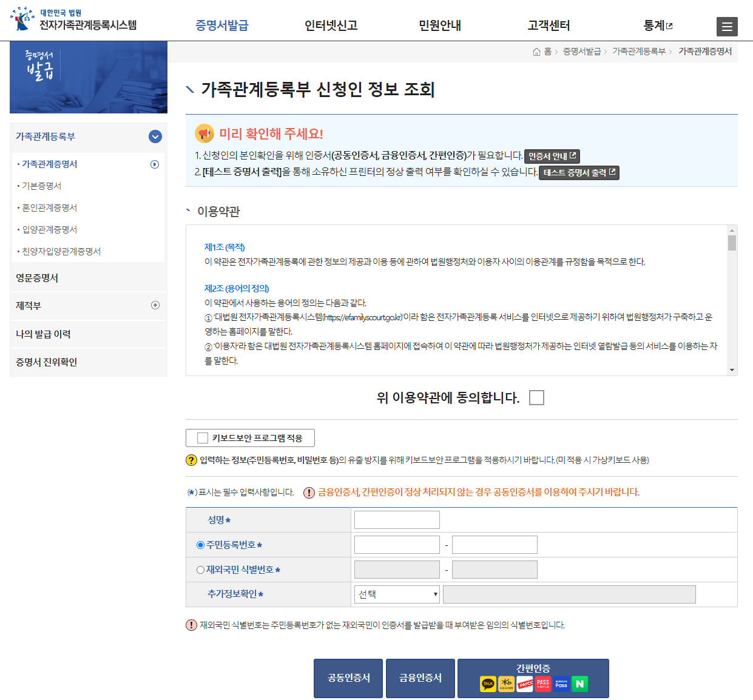Open the 인터넷신고 menu

pyautogui.click(x=331, y=27)
